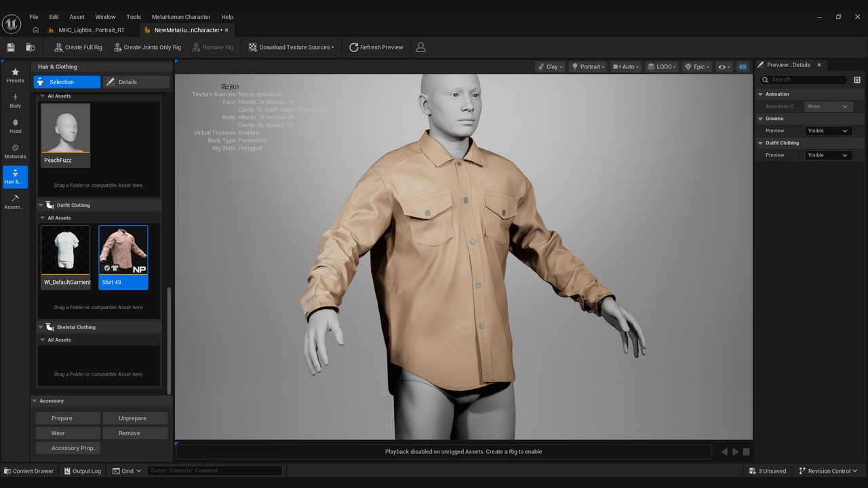Click Create Full Rig

(x=77, y=47)
